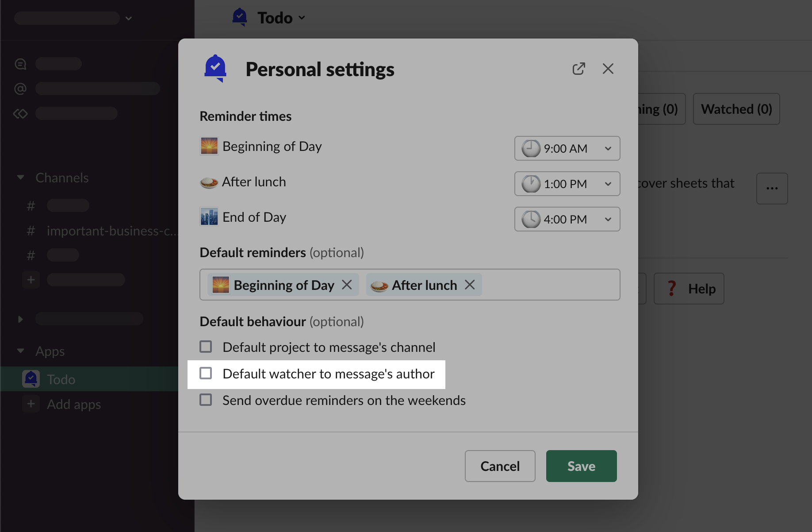The height and width of the screenshot is (532, 812).
Task: Open After lunch 1:00 PM time dropdown
Action: (x=567, y=184)
